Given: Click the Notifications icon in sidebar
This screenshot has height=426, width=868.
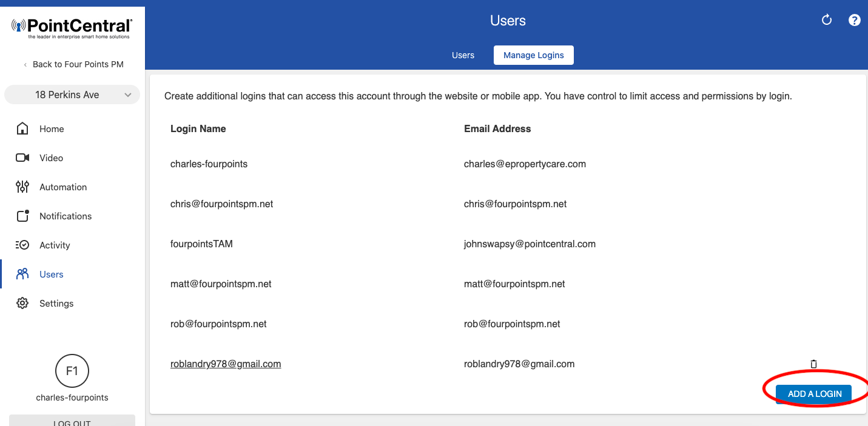Looking at the screenshot, I should (x=22, y=216).
